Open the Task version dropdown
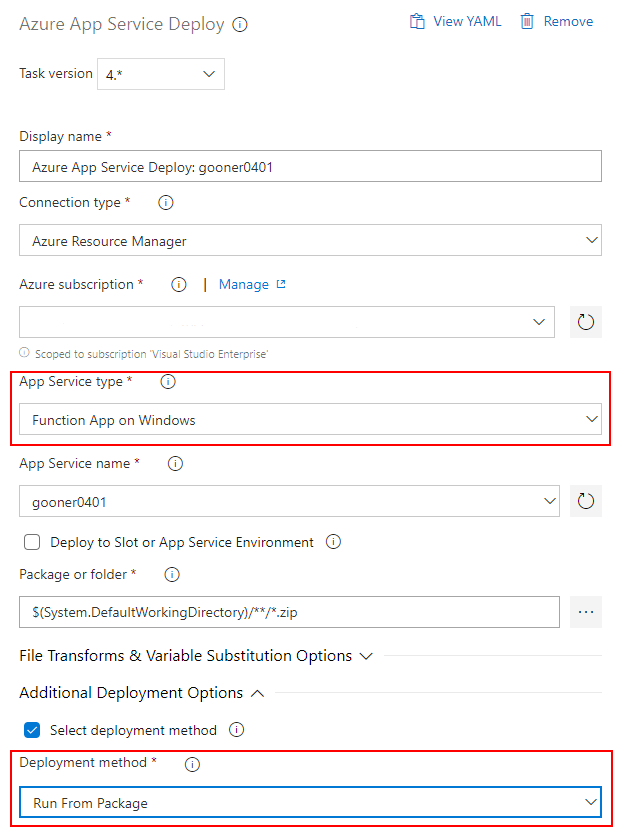 (161, 74)
